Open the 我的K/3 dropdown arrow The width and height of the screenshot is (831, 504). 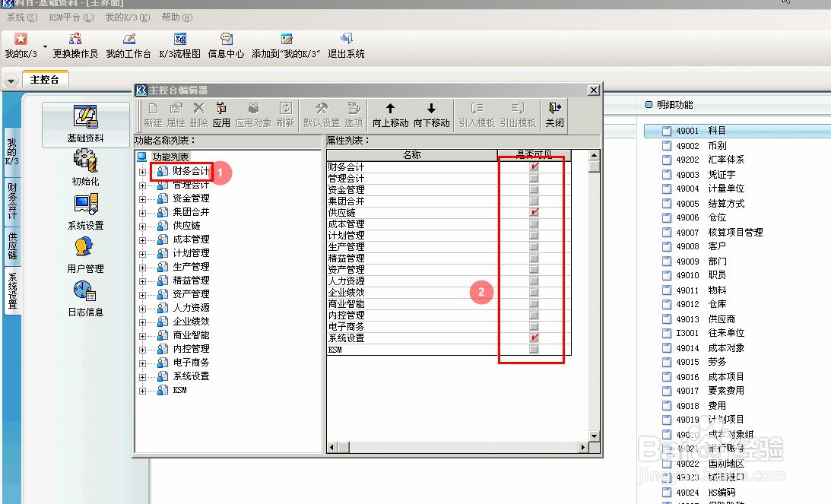coord(44,46)
